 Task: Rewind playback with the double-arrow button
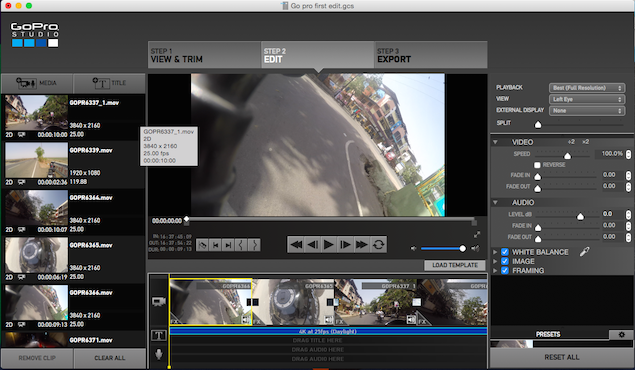tap(296, 245)
